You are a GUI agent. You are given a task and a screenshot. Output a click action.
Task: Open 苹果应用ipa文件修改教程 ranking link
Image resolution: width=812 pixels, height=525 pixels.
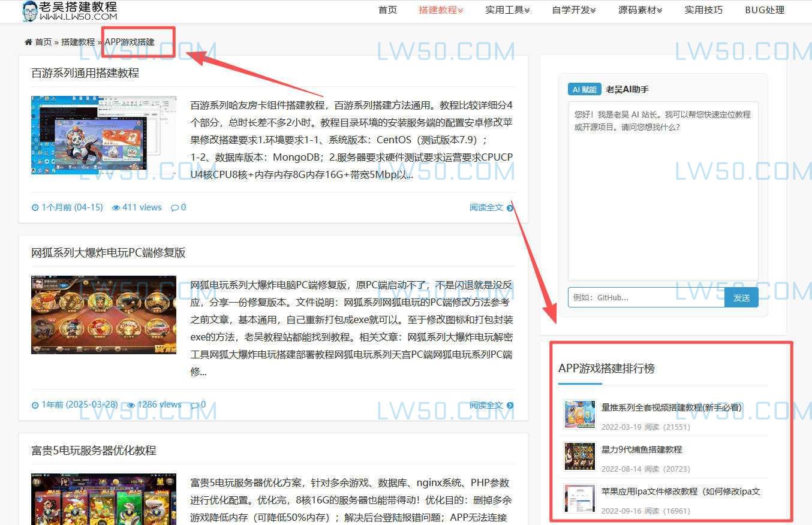681,491
